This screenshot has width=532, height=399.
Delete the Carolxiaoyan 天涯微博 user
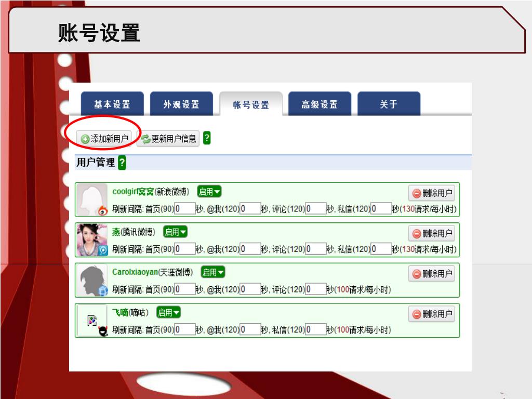(x=432, y=273)
